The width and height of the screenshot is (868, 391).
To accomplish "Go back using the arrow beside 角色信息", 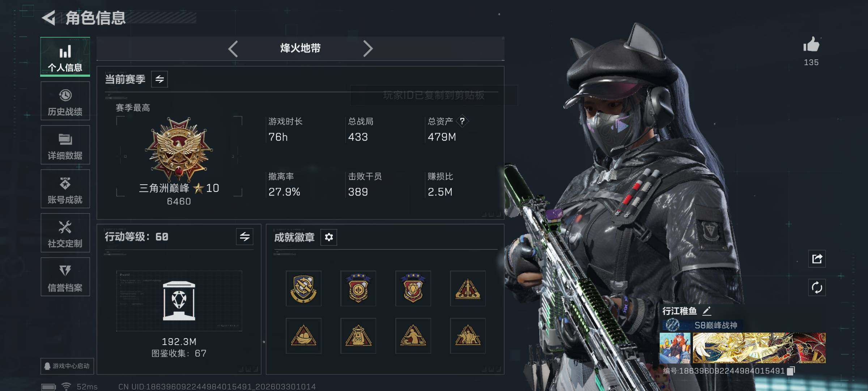I will 48,18.
